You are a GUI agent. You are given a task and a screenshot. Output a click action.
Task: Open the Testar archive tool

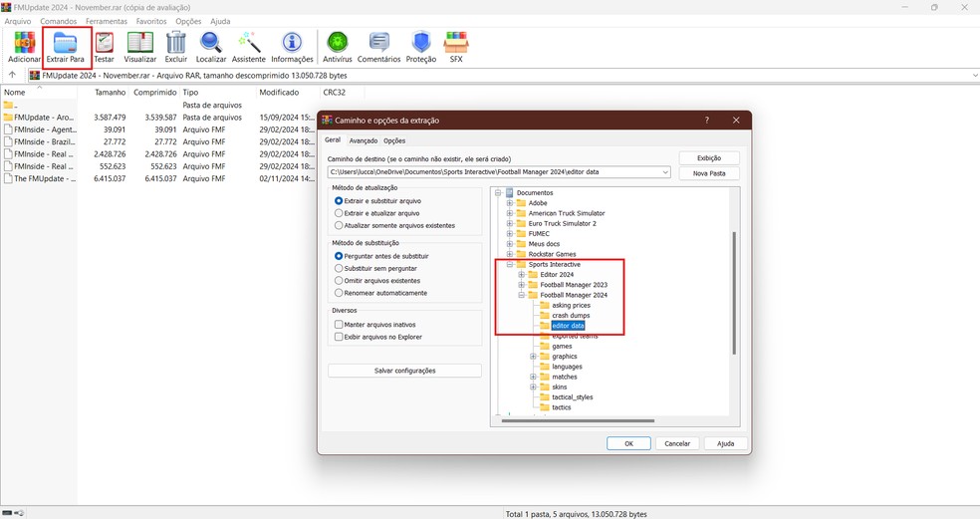coord(104,46)
